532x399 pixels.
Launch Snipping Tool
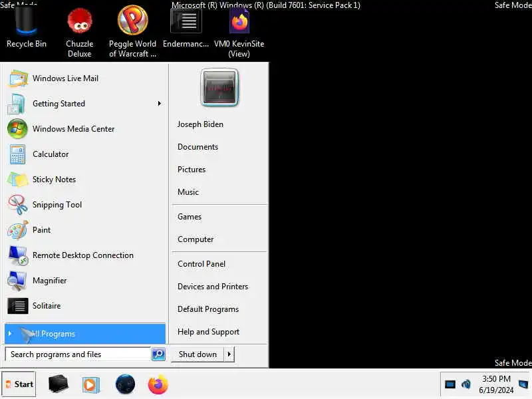coord(85,205)
